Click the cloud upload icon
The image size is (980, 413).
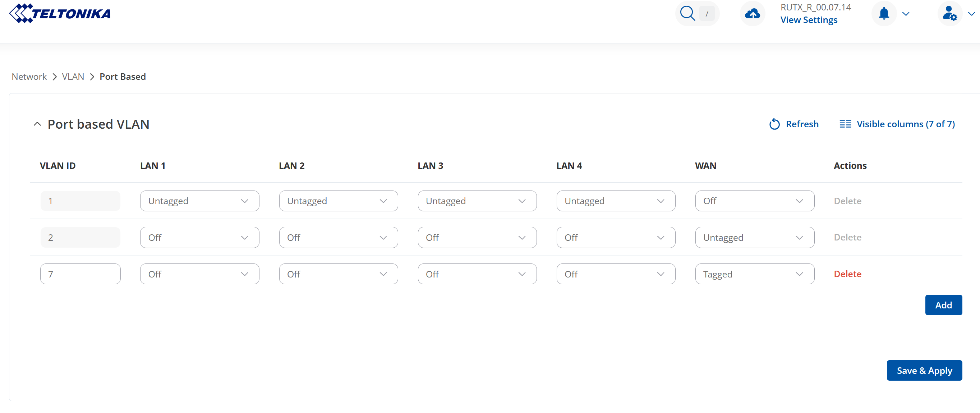752,14
